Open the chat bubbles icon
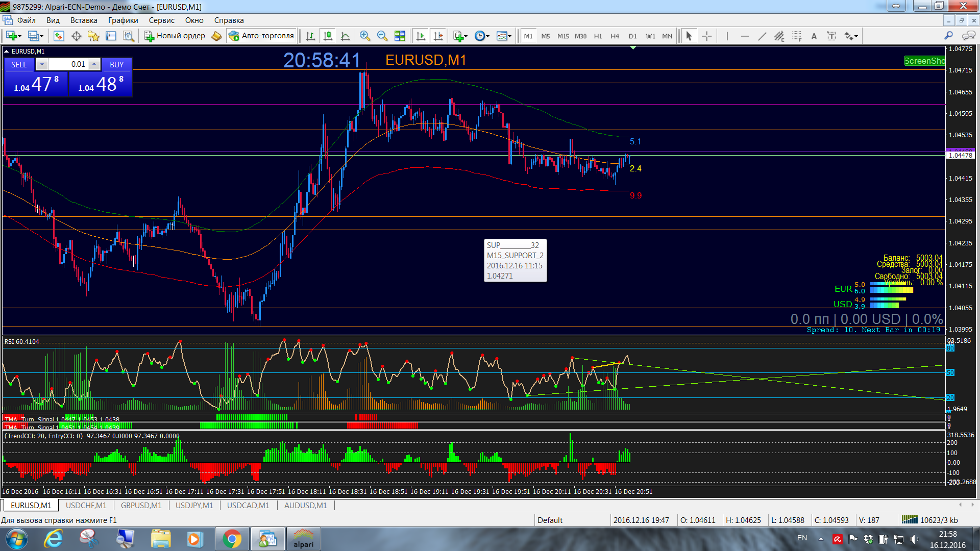Screen dimensions: 980x551 [968, 35]
